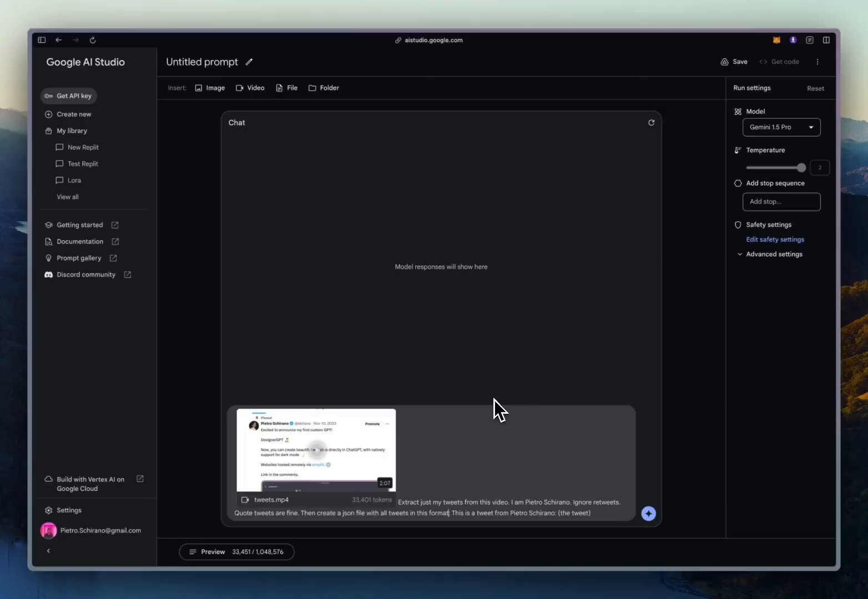Image resolution: width=868 pixels, height=599 pixels.
Task: Insert an Image
Action: (210, 88)
